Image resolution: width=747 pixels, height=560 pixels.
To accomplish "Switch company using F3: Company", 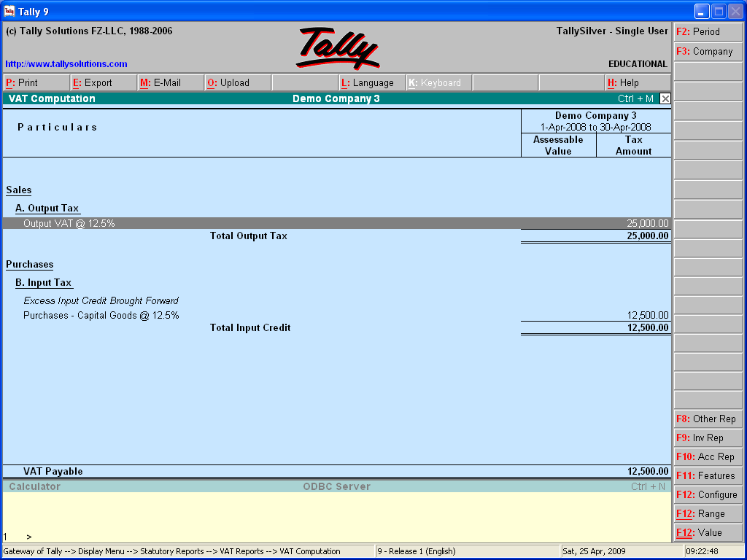I will [x=708, y=52].
